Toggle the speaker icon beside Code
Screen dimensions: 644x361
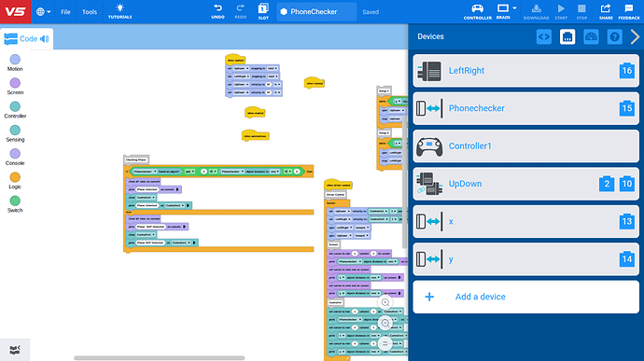coord(45,39)
